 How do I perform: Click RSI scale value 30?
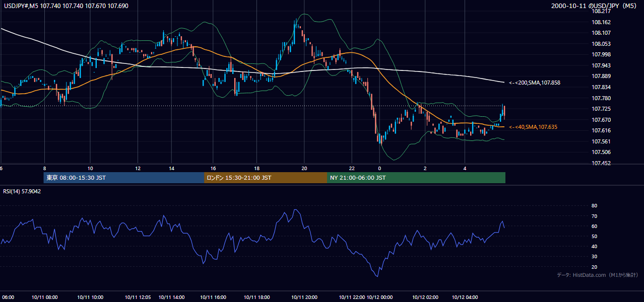click(594, 257)
